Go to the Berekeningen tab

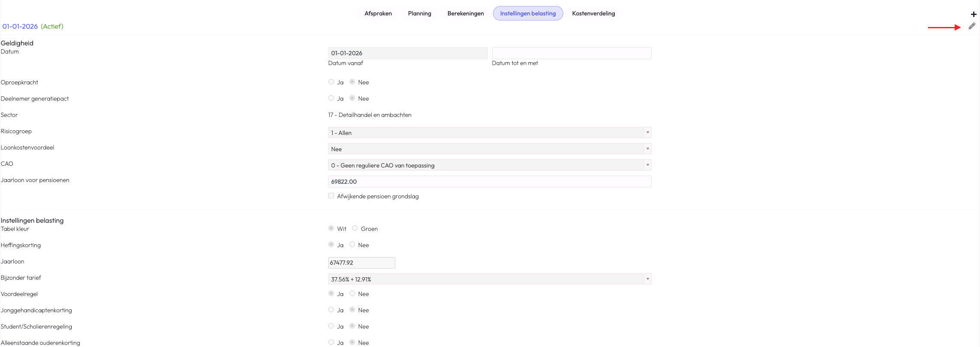click(466, 13)
